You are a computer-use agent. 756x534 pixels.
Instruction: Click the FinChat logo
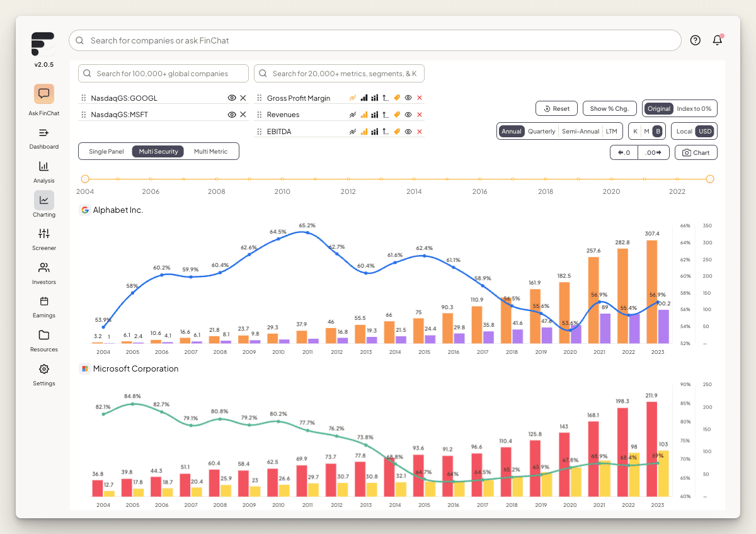(43, 44)
